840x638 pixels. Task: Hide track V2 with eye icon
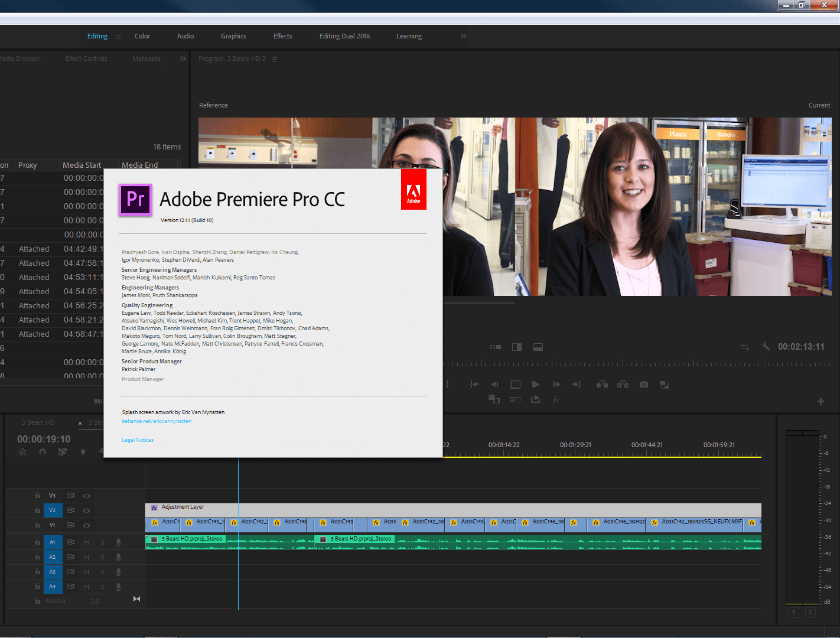coord(87,510)
